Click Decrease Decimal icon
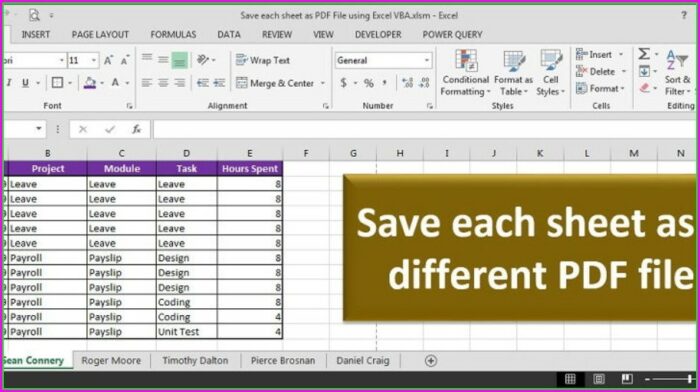 [x=424, y=83]
